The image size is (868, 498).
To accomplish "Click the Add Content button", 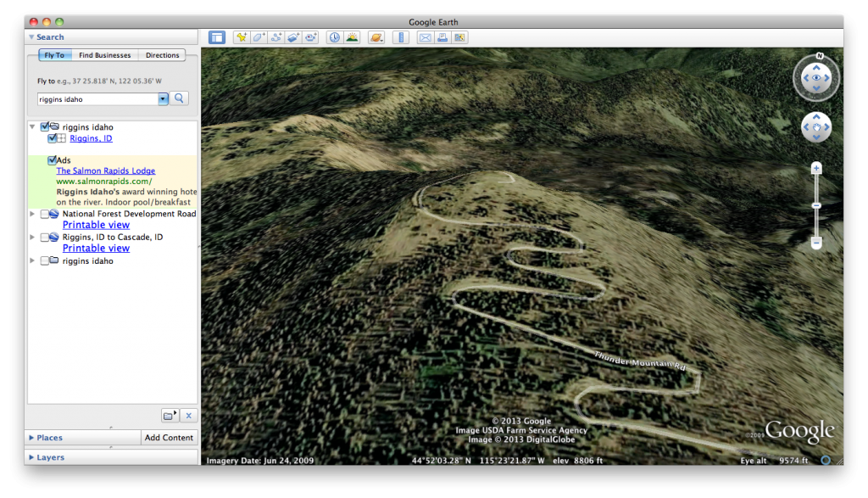I will point(169,438).
